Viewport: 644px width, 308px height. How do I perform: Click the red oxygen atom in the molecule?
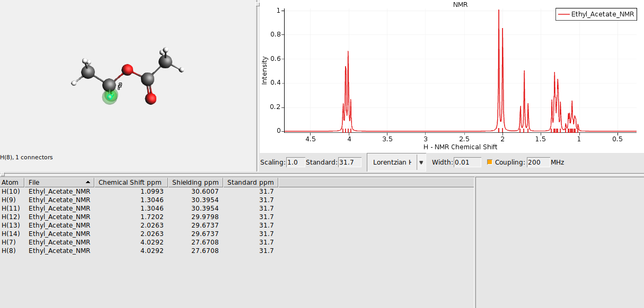pyautogui.click(x=127, y=68)
